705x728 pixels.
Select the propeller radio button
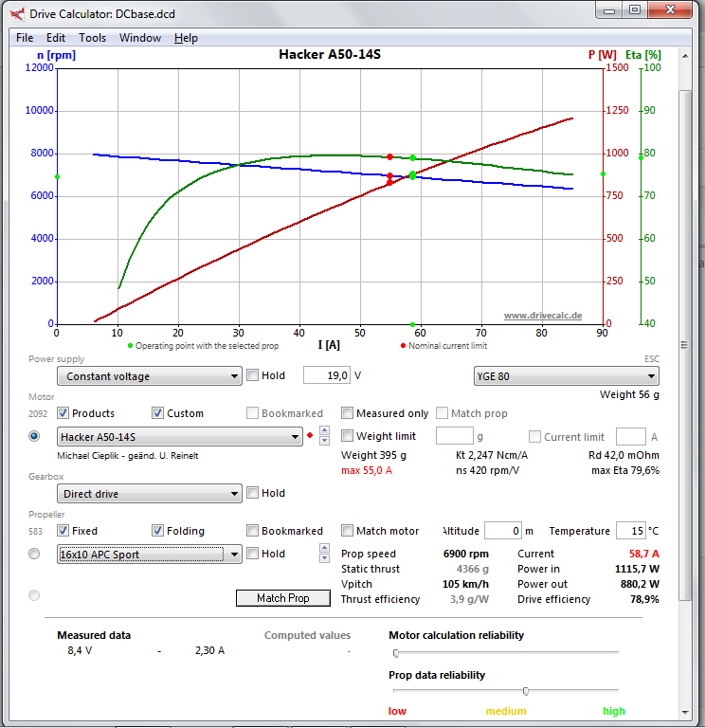(x=35, y=554)
